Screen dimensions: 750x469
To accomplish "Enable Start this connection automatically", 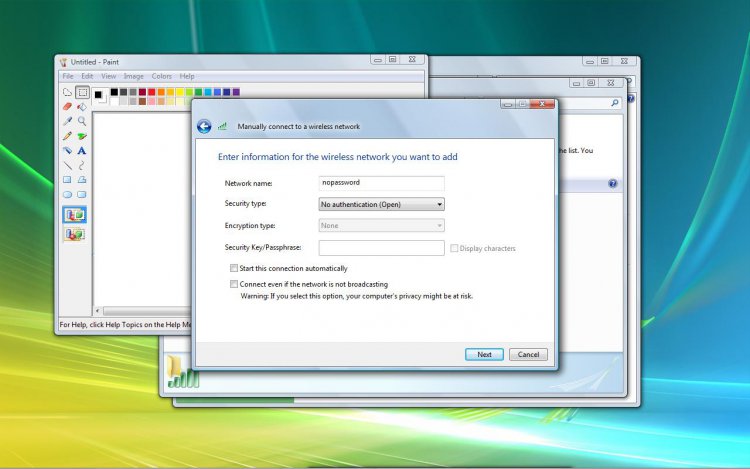I will click(234, 268).
